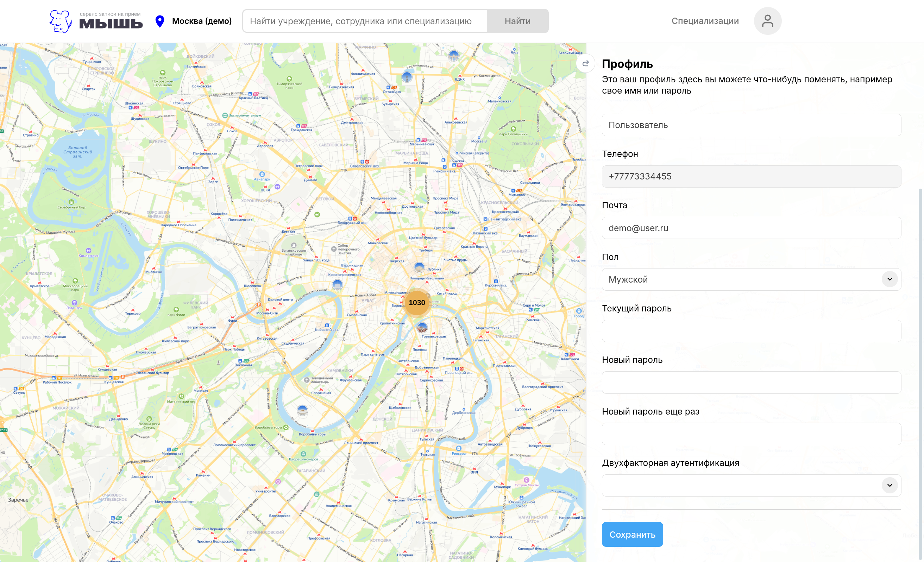This screenshot has height=562, width=924.
Task: Click the mouse logo icon
Action: point(61,21)
